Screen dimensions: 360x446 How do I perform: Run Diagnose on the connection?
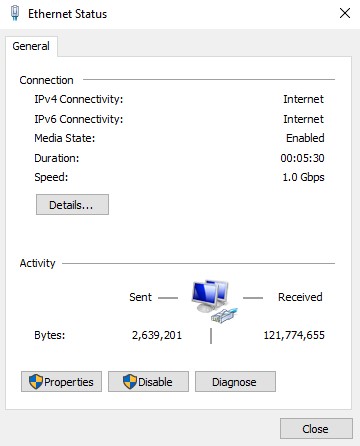click(x=235, y=382)
